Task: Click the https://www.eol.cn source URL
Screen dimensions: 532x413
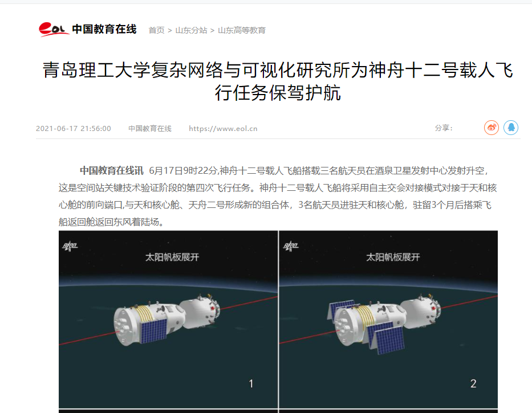Action: point(223,129)
